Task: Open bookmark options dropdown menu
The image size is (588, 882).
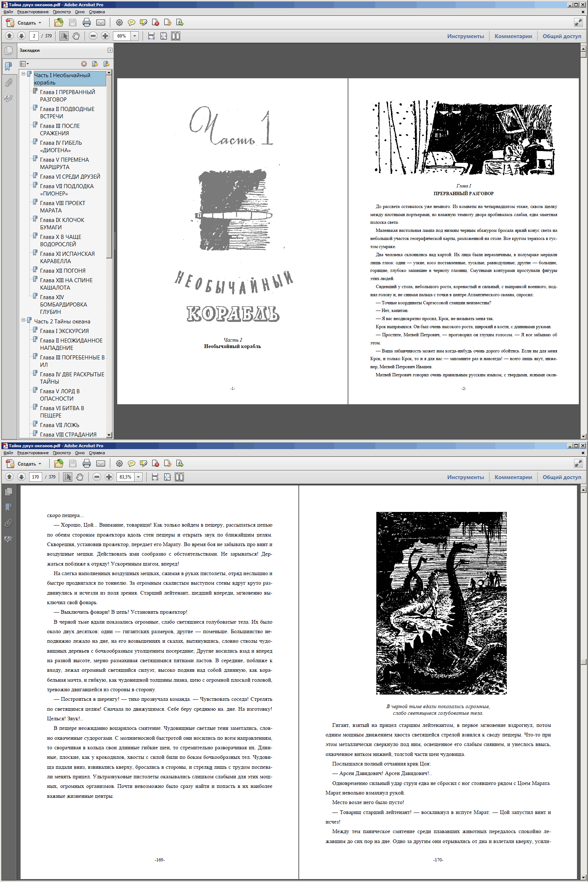Action: pyautogui.click(x=24, y=64)
